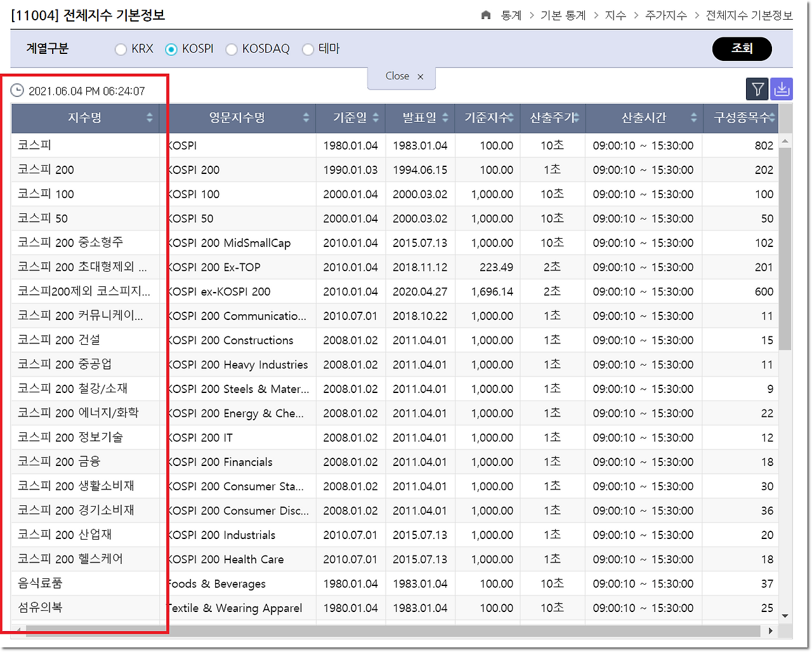Click the X icon on Close tab
The width and height of the screenshot is (812, 652).
pyautogui.click(x=420, y=76)
